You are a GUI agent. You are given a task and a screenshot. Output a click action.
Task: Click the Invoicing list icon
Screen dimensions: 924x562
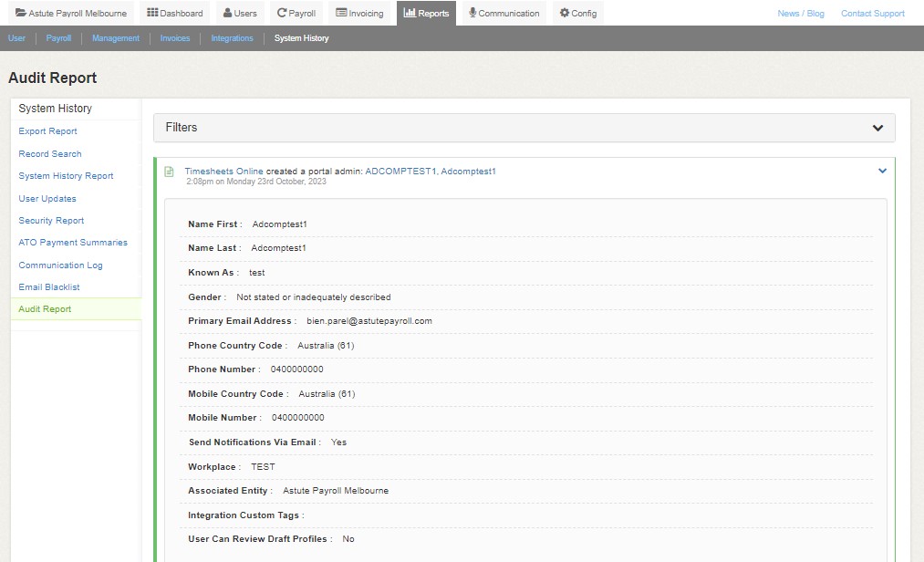tap(341, 14)
